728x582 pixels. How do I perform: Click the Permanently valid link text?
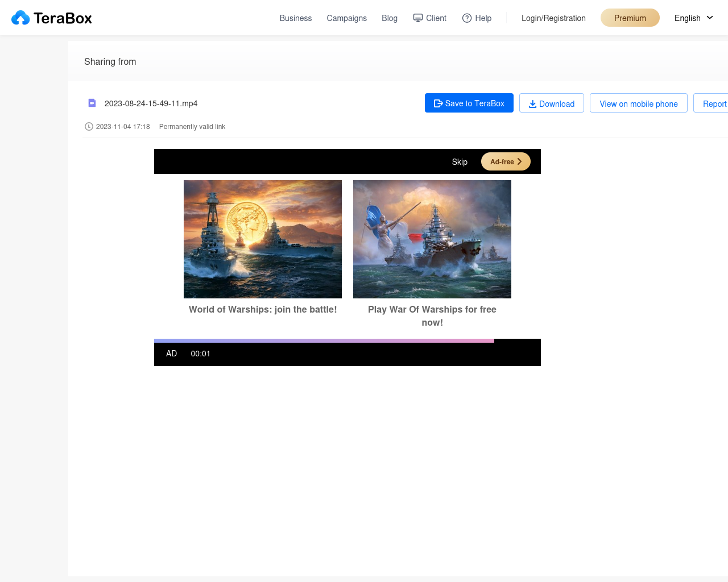click(x=192, y=127)
